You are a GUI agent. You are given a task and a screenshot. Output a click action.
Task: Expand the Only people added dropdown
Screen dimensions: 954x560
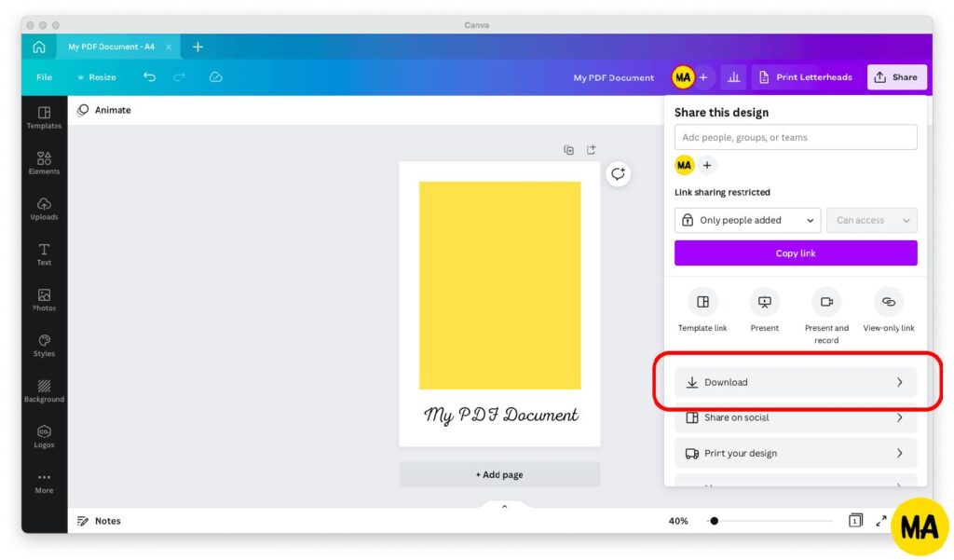pyautogui.click(x=747, y=220)
